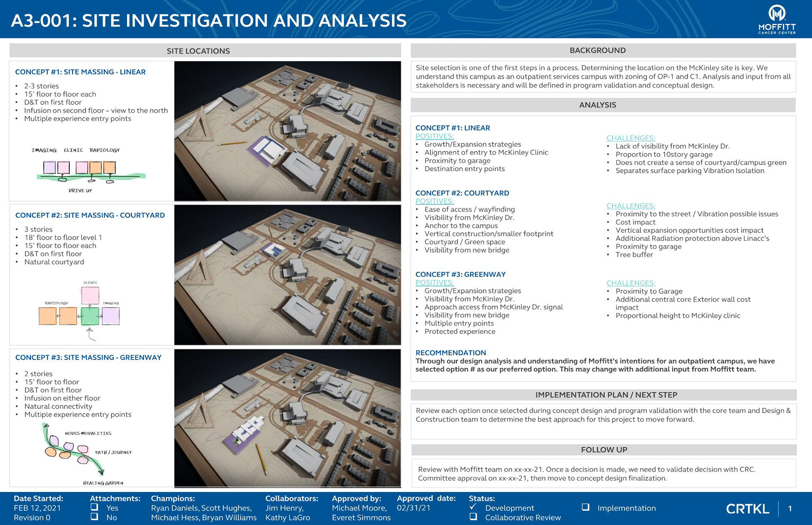Open the Concept #3 Greenway site model image
Viewport: 812px width, 525px height.
tap(288, 418)
